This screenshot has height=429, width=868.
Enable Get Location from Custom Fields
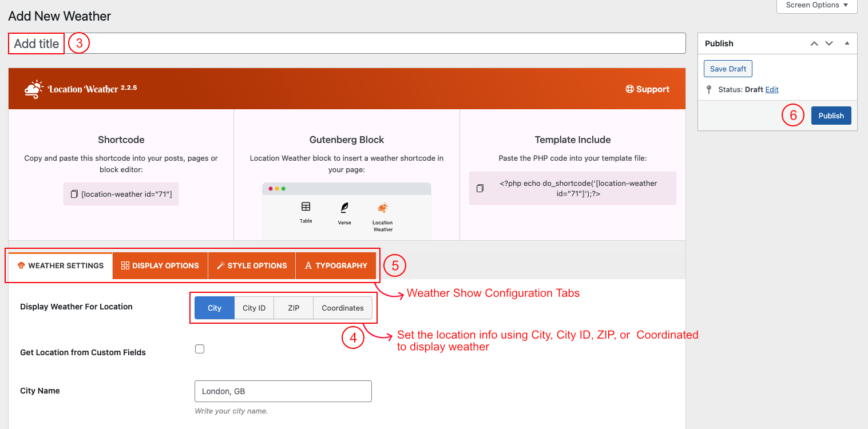[x=200, y=349]
